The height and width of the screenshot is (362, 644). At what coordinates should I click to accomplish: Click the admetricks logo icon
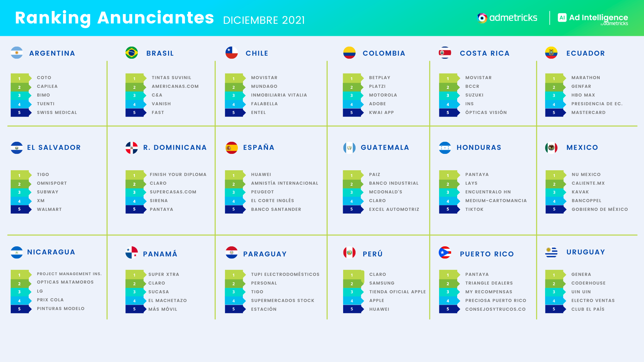[x=482, y=18]
